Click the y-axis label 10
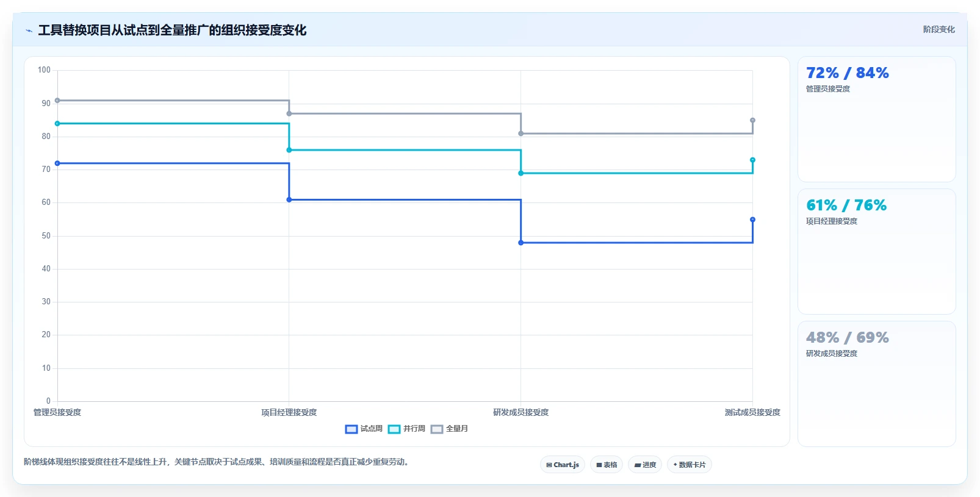This screenshot has width=980, height=497. tap(46, 368)
